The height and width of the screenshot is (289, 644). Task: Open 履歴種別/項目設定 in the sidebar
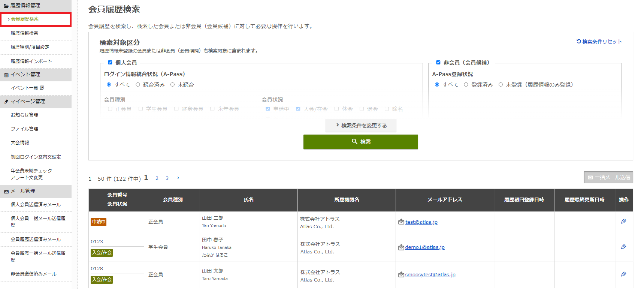click(30, 47)
